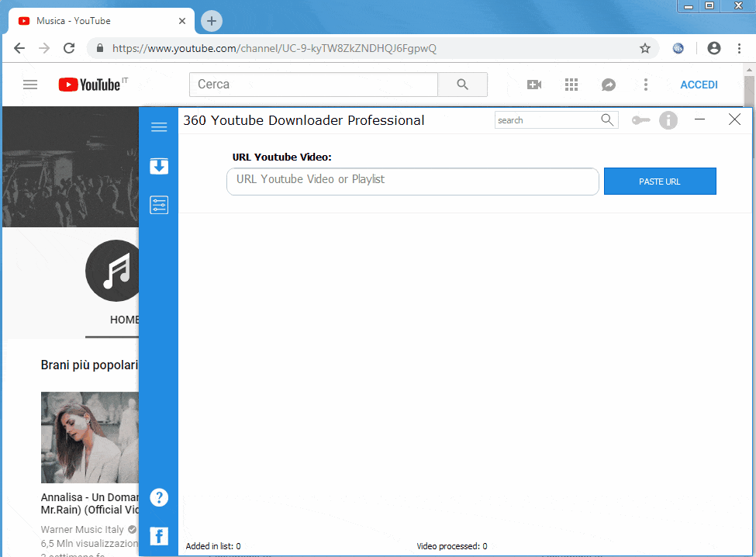This screenshot has height=557, width=756.
Task: Go back in browser
Action: [x=19, y=48]
